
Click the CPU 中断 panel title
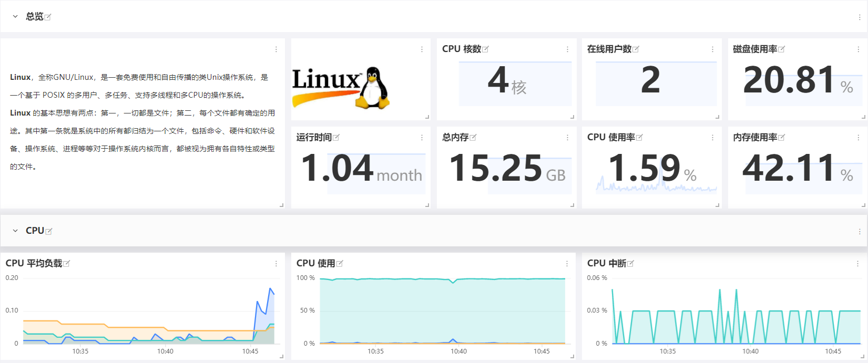(607, 263)
